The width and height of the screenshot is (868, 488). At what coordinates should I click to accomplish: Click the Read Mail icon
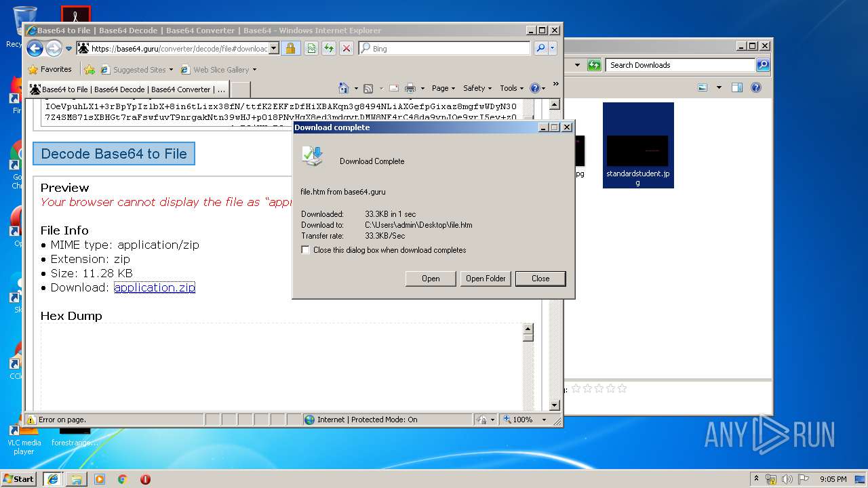393,88
